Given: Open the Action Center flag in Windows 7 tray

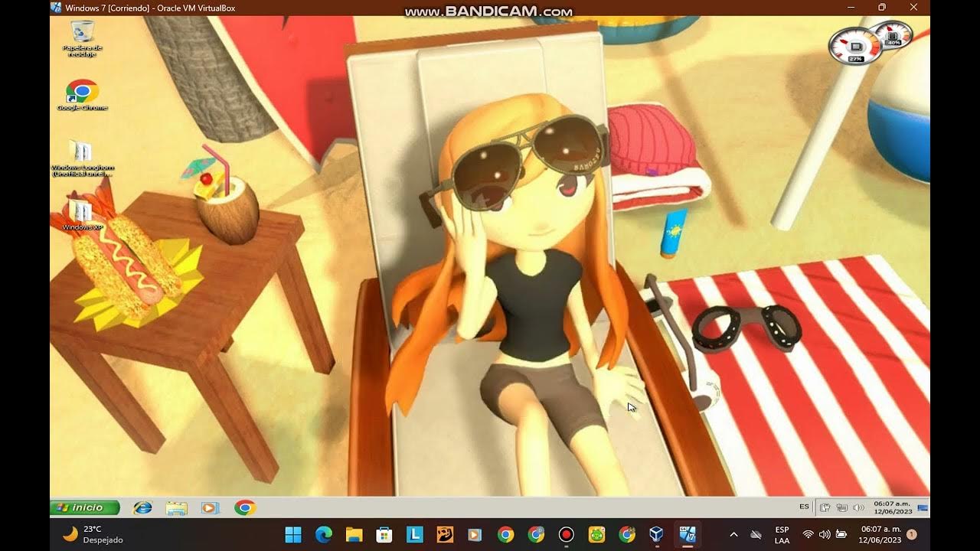Looking at the screenshot, I should coord(825,507).
